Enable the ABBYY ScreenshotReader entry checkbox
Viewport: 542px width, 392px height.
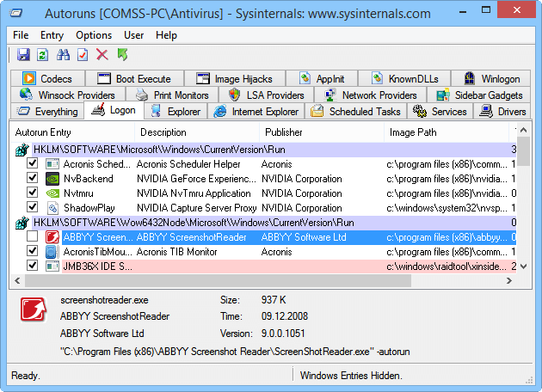32,236
